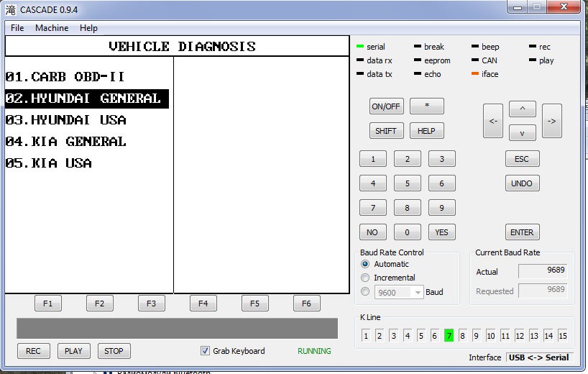Click keypad digit 8
The width and height of the screenshot is (588, 374).
tap(408, 208)
